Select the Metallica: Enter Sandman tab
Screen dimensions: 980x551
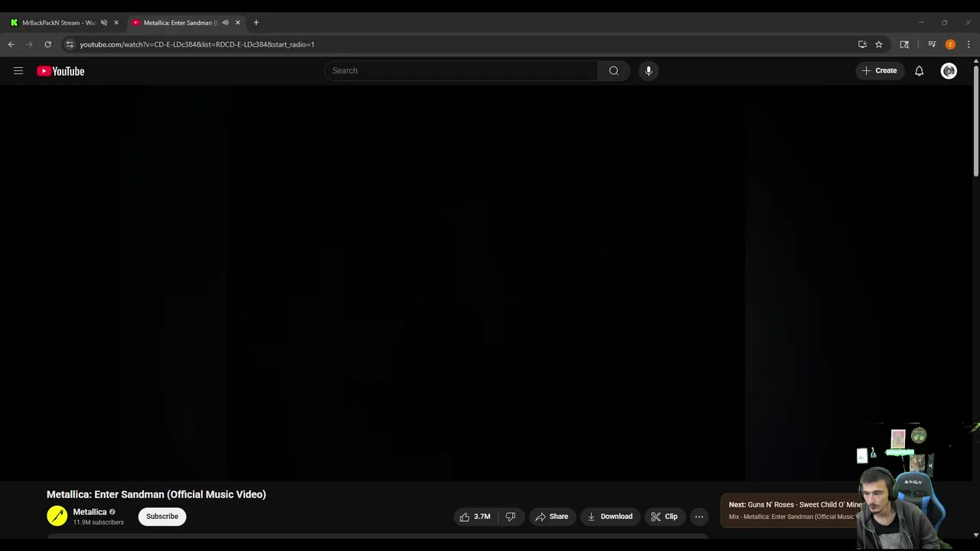pyautogui.click(x=181, y=22)
